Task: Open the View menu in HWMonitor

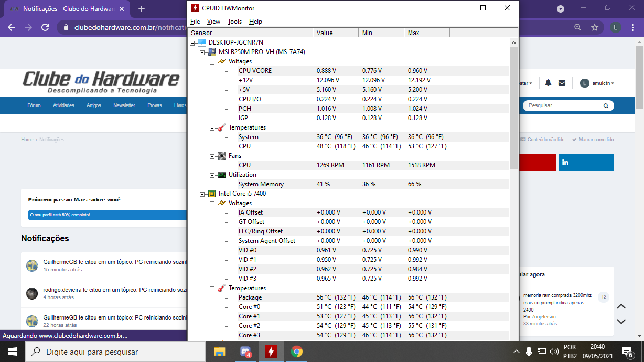Action: click(213, 22)
